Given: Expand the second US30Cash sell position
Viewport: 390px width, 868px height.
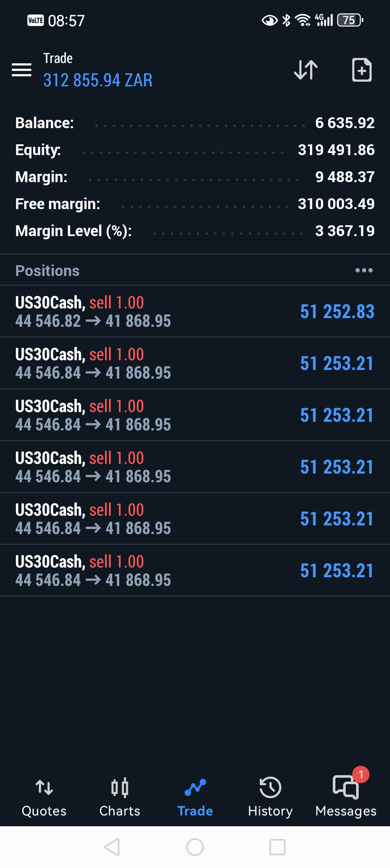Looking at the screenshot, I should 144,363.
